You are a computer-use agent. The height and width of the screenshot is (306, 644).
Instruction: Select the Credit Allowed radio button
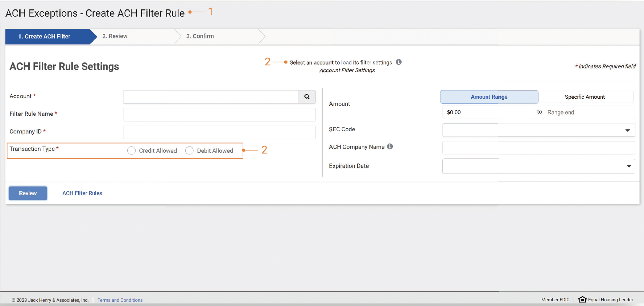(131, 151)
